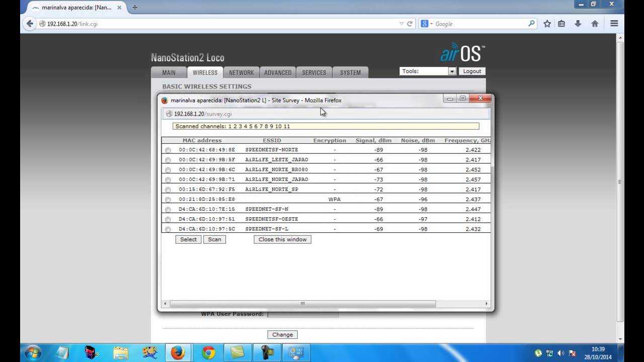Reload page with the refresh icon
The height and width of the screenshot is (362, 644).
[x=410, y=24]
